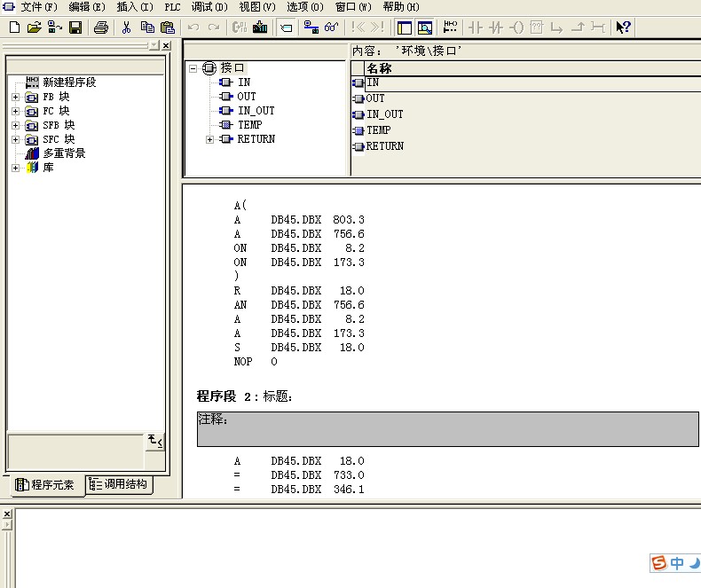Expand the FB 块 tree node
Image resolution: width=701 pixels, height=588 pixels.
[x=15, y=97]
